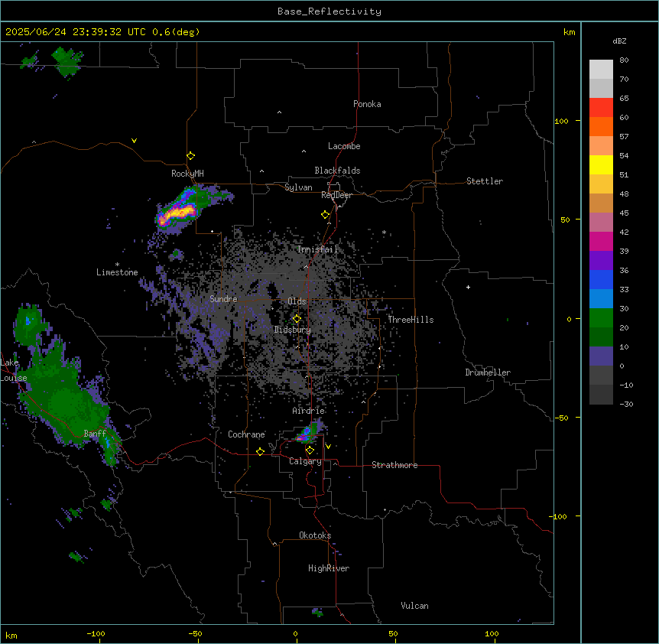Screen dimensions: 659x644
Task: Click the 57 dBZ legend value
Action: tap(624, 137)
